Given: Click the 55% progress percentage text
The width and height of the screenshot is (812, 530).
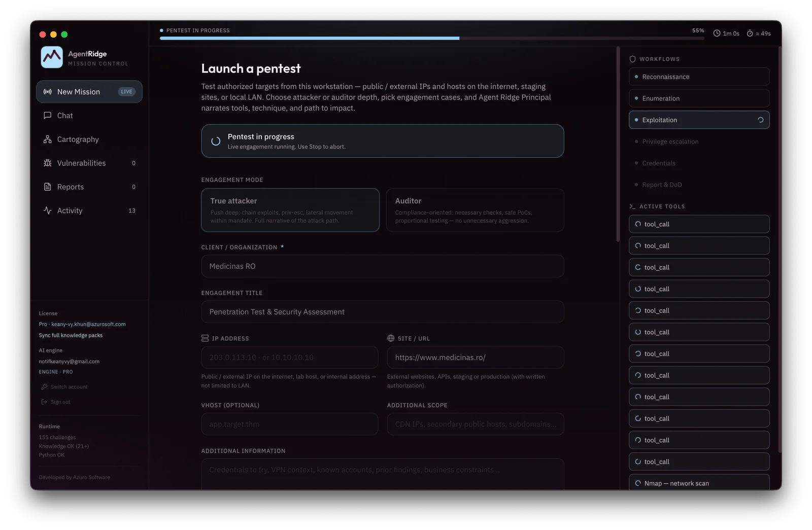Looking at the screenshot, I should point(698,31).
